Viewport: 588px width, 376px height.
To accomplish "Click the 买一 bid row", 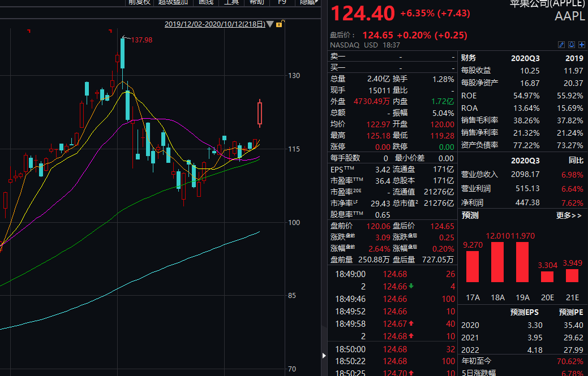I will click(x=392, y=68).
